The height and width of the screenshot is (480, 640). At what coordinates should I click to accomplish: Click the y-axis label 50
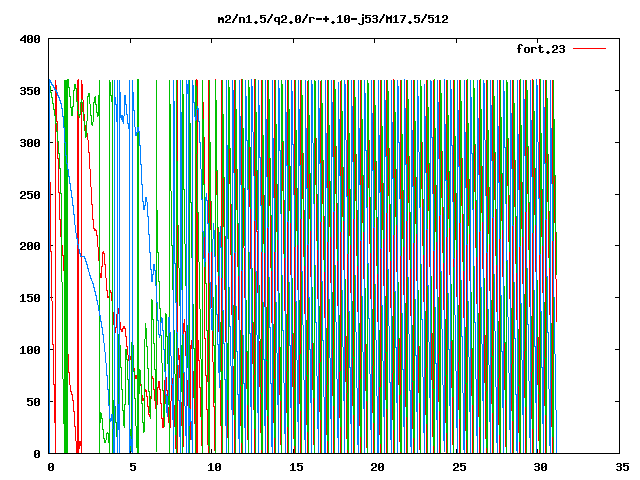(34, 402)
